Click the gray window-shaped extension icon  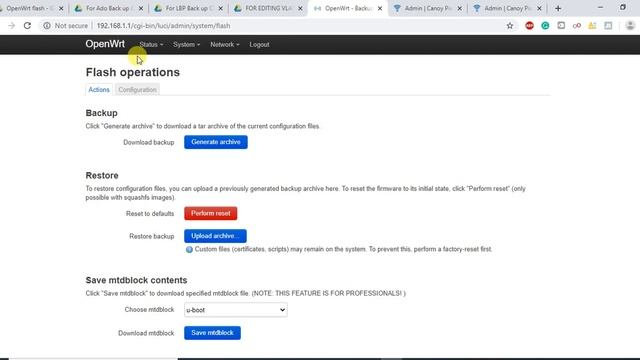[608, 26]
